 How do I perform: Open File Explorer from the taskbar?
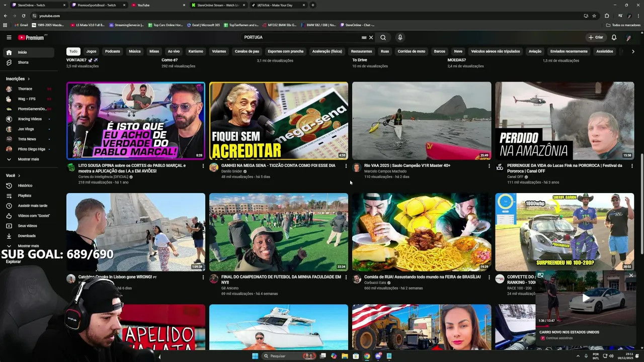[345, 356]
